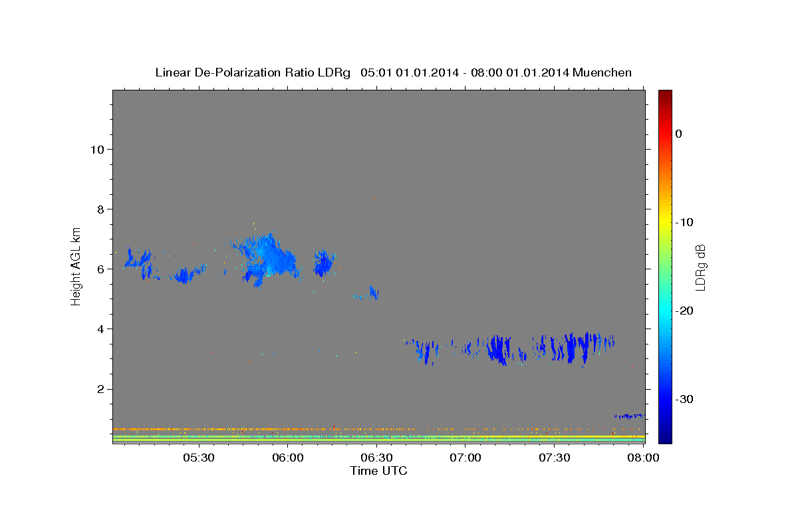Image resolution: width=798 pixels, height=532 pixels.
Task: Select the 06:30 time tick label
Action: click(376, 458)
